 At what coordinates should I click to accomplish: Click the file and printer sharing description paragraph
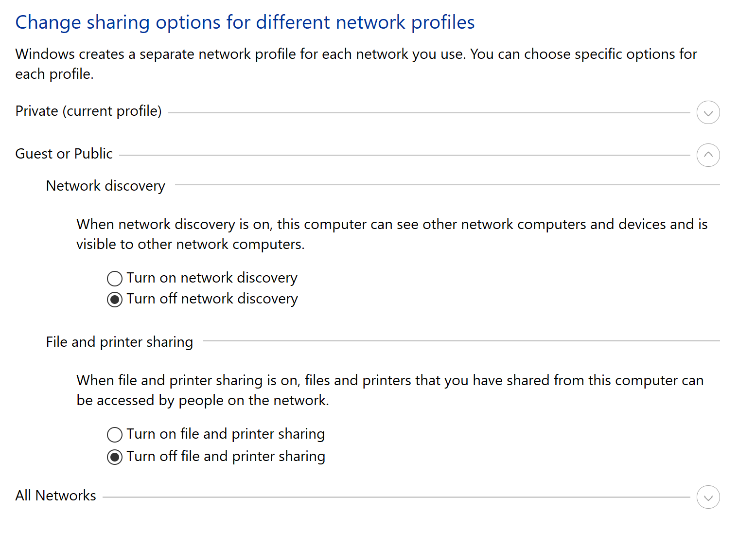click(390, 390)
